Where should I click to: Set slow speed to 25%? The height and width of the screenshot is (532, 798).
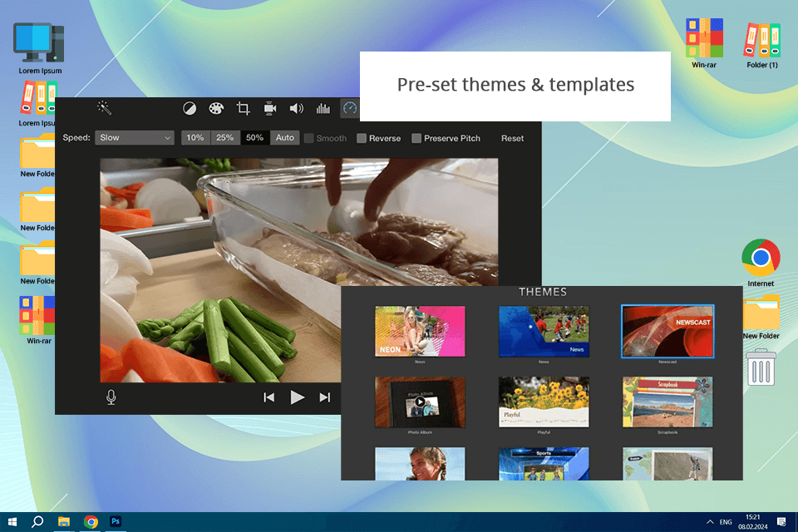coord(225,138)
